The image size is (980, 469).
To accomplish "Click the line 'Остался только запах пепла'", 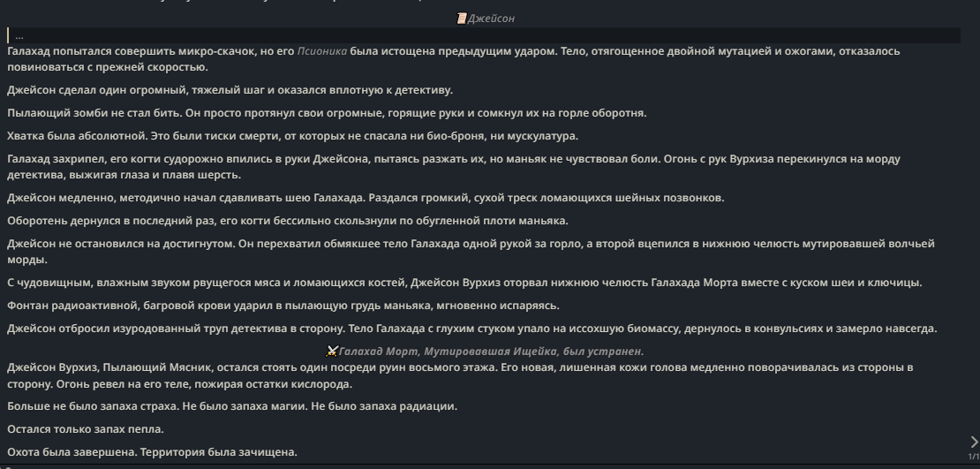I will [x=86, y=429].
